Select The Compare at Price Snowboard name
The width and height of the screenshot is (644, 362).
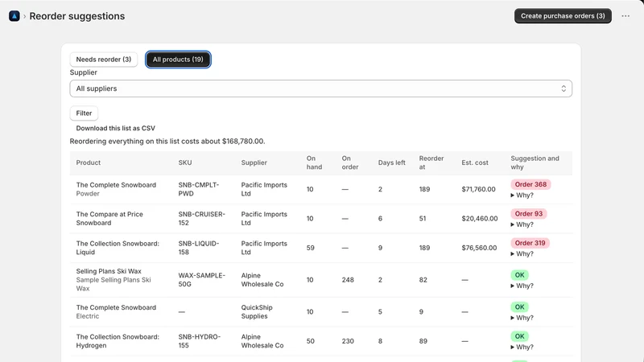109,218
